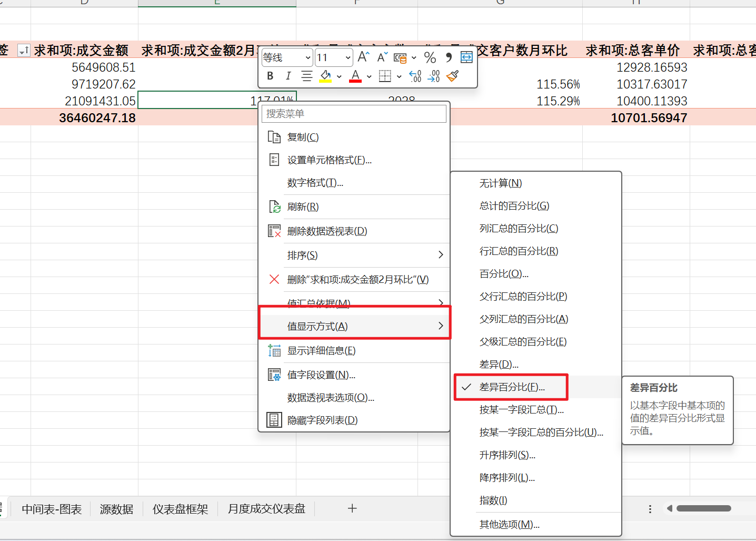Screen dimensions: 756x541
Task: Click the Delete PivotTable icon
Action: coord(274,231)
